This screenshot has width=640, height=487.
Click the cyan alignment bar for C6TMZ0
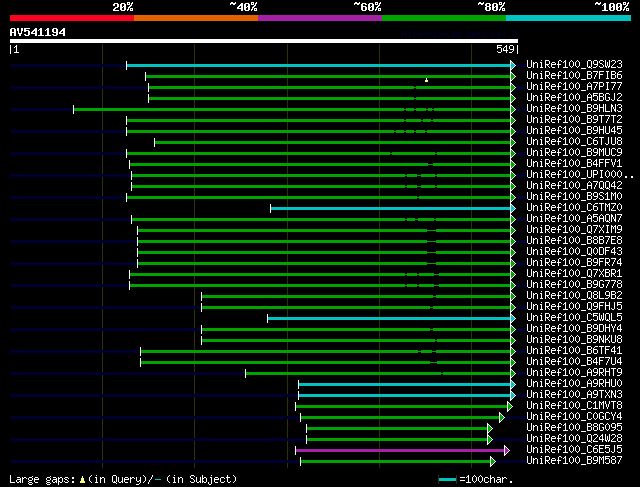tap(391, 209)
